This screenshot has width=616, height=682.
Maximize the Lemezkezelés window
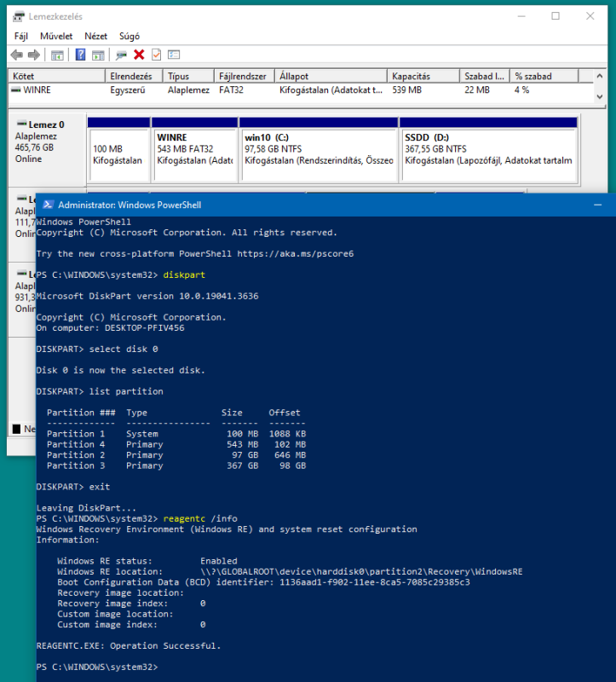(556, 16)
